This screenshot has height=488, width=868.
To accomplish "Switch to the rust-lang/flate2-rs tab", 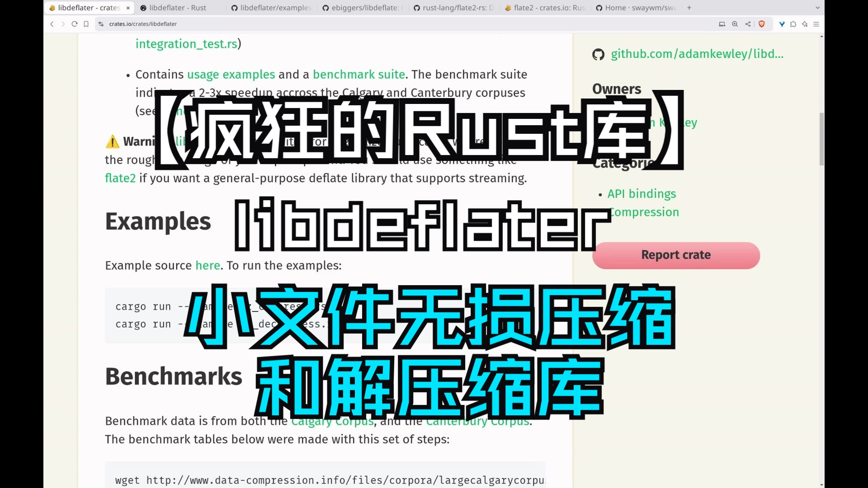I will [454, 8].
